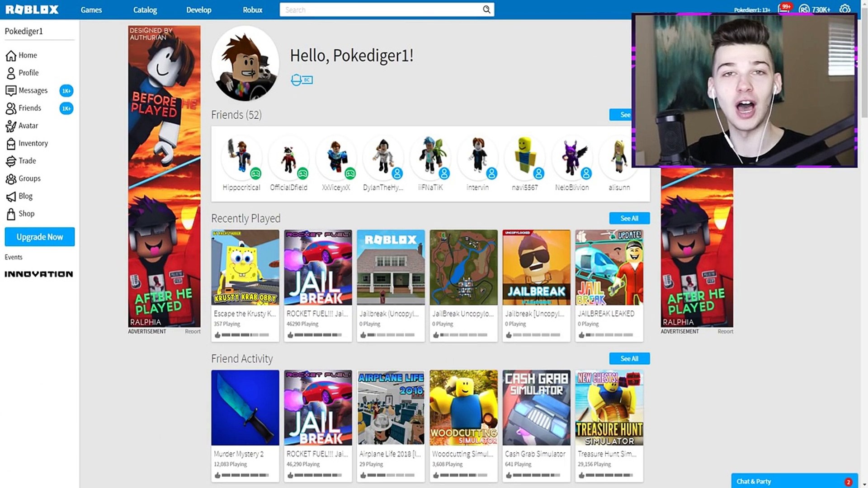The image size is (868, 488).
Task: Open the Games menu
Action: [x=91, y=9]
